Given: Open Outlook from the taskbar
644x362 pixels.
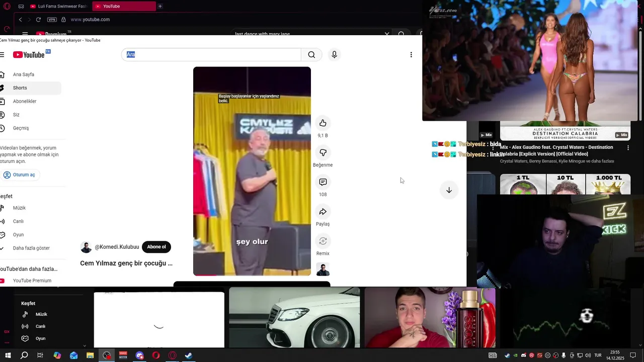Looking at the screenshot, I should [73, 355].
